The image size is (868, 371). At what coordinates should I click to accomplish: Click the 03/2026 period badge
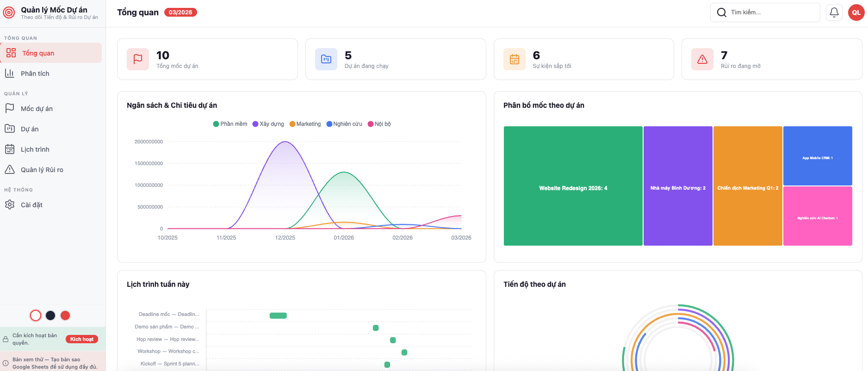tap(180, 12)
